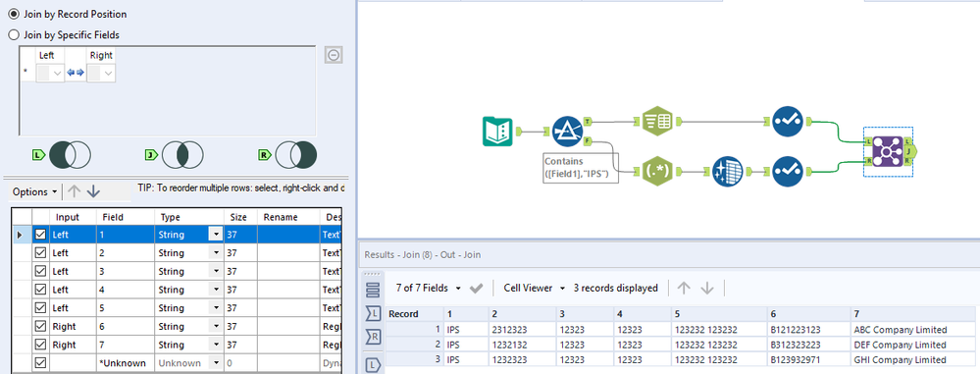Select the upper Select tool with checkmark
Screen dimensions: 980x374
click(x=787, y=123)
